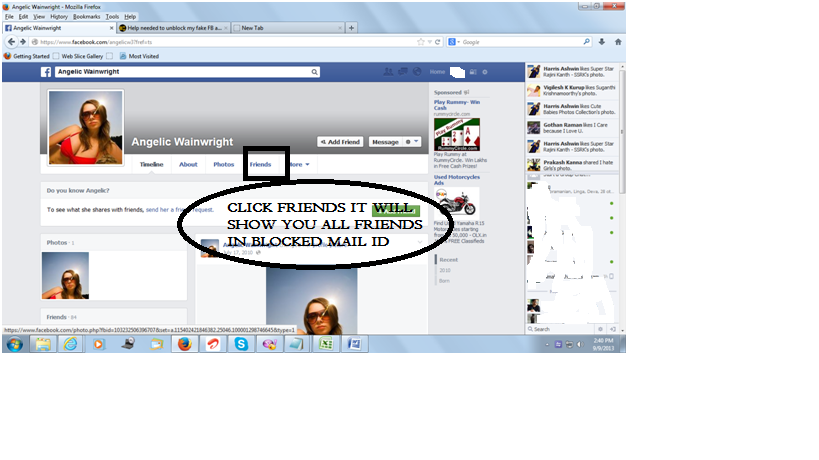The image size is (819, 460).
Task: Open the View menu
Action: pos(39,17)
